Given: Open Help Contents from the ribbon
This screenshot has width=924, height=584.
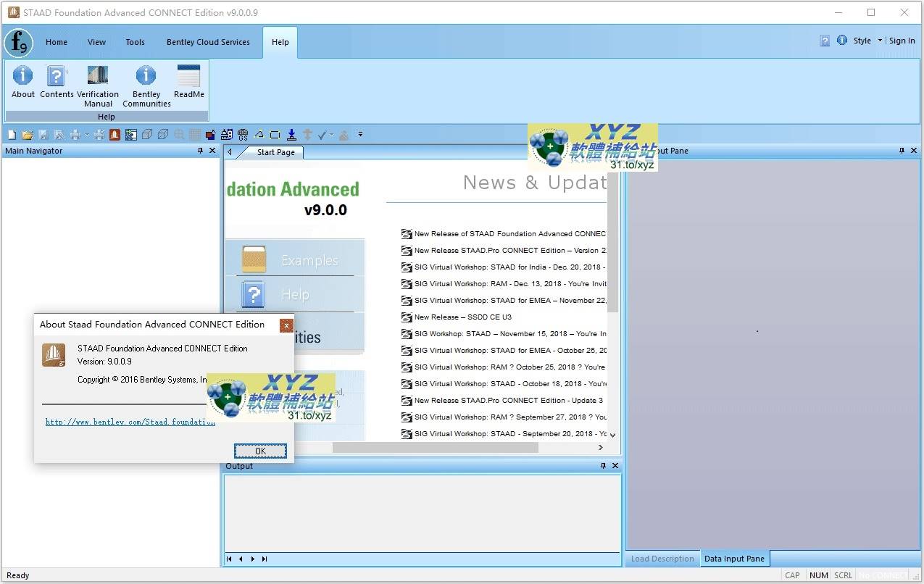Looking at the screenshot, I should pyautogui.click(x=57, y=81).
